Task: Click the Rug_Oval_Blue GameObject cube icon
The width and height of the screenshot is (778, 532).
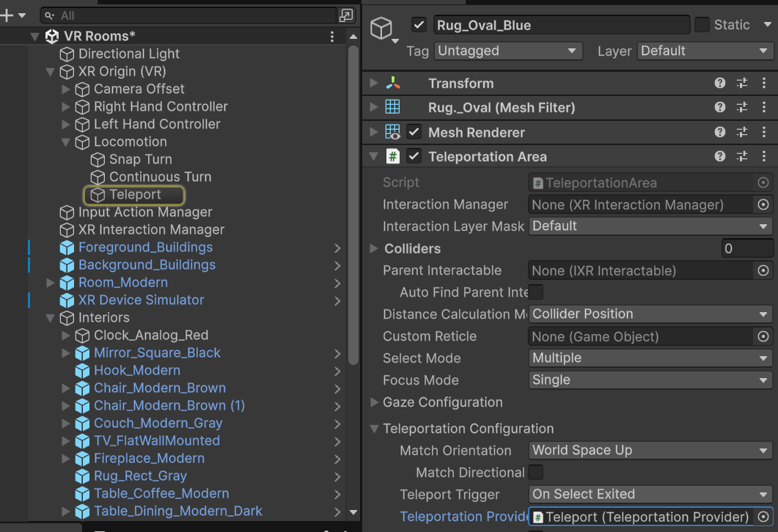Action: (381, 27)
